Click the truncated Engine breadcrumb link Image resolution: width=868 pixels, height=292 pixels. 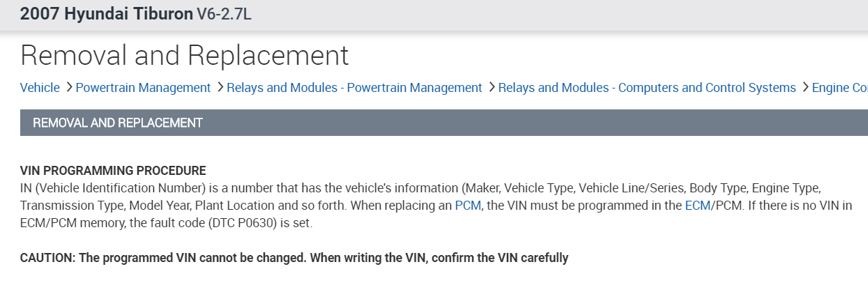click(x=839, y=88)
